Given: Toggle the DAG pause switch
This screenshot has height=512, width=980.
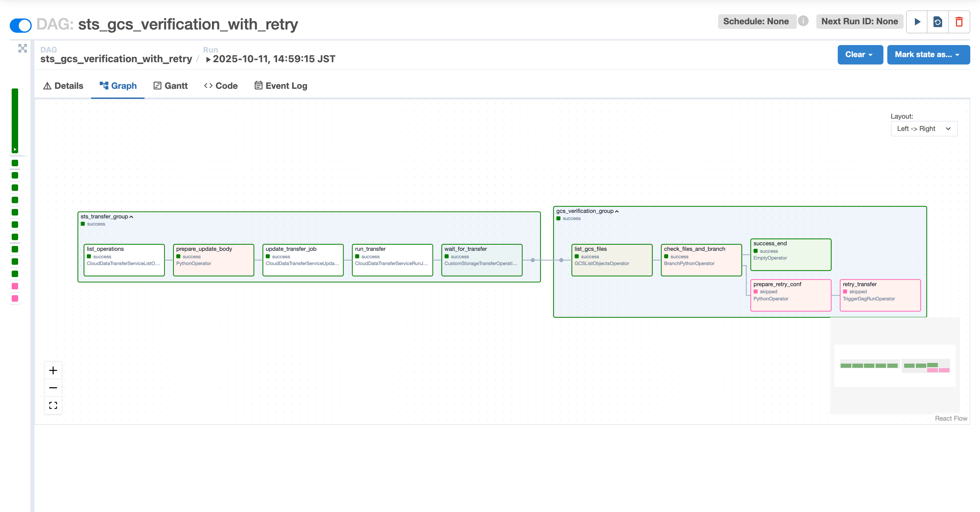Looking at the screenshot, I should pyautogui.click(x=20, y=26).
